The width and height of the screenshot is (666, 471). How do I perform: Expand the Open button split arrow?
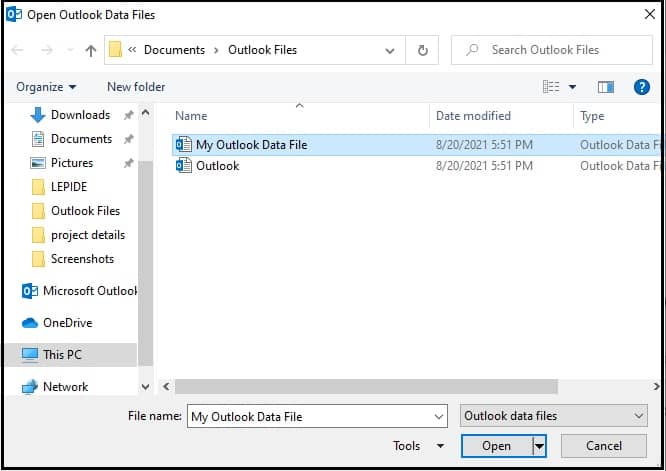tap(539, 446)
